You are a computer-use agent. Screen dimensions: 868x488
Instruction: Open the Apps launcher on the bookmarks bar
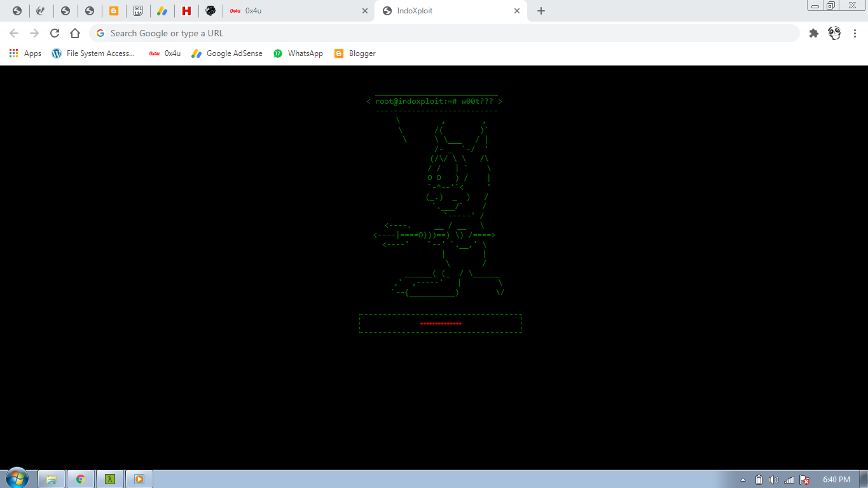pos(13,53)
